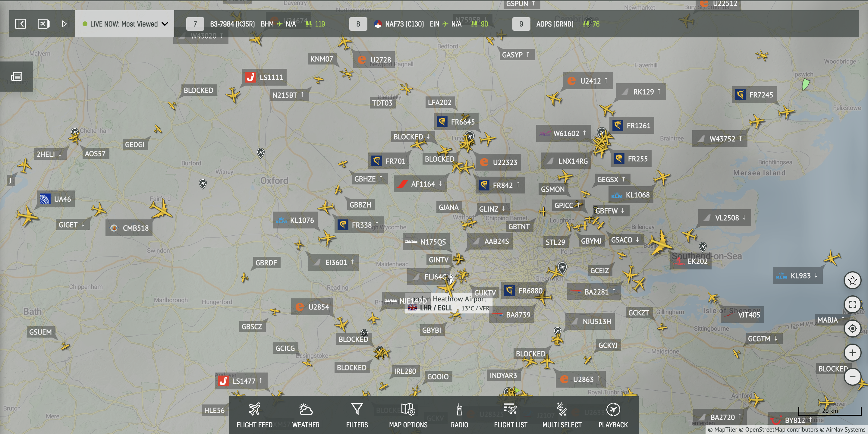
Task: Select flight label W61602
Action: coord(563,134)
